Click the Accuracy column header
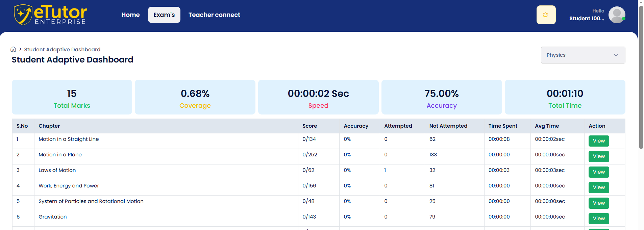This screenshot has height=230, width=644. [x=356, y=126]
